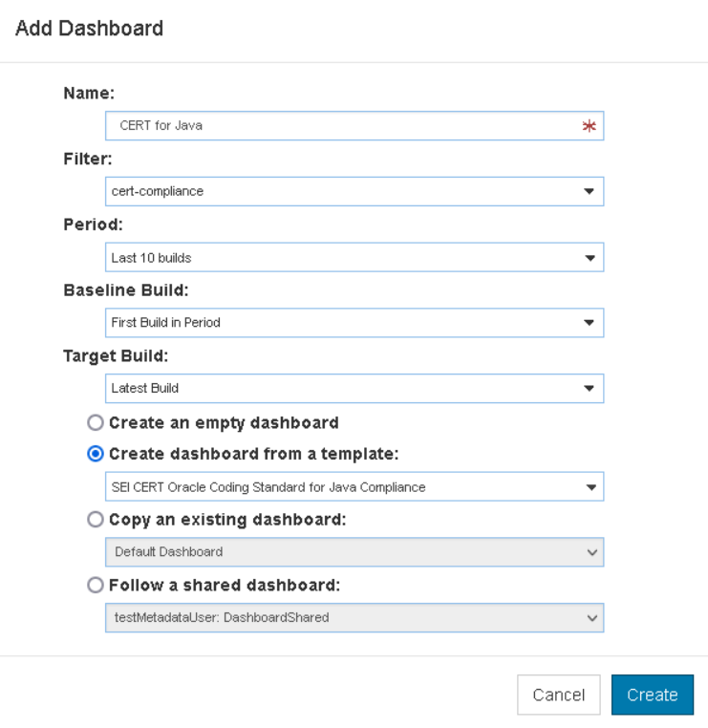This screenshot has width=708, height=728.
Task: Click the chevron on the testMetadataUser shared dashboard selector
Action: coord(592,618)
